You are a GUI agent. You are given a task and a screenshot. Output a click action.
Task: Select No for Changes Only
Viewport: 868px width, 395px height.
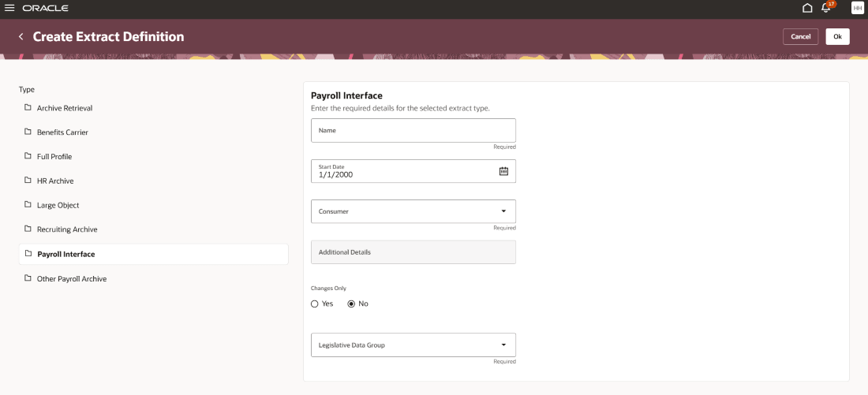351,304
